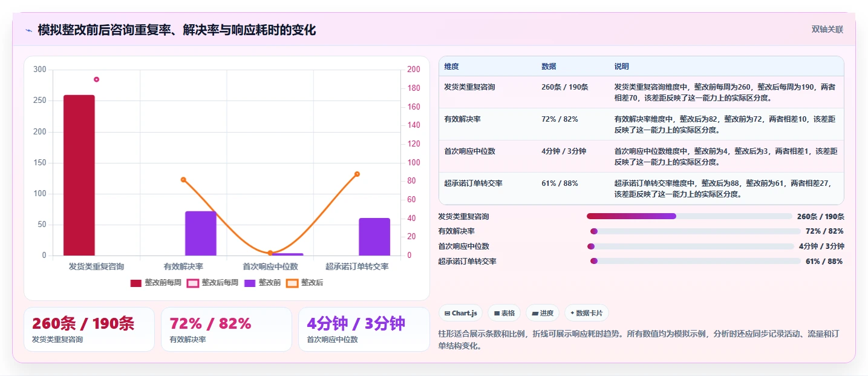The image size is (868, 376).
Task: Toggle the purple 整改前 legend item
Action: tap(263, 283)
